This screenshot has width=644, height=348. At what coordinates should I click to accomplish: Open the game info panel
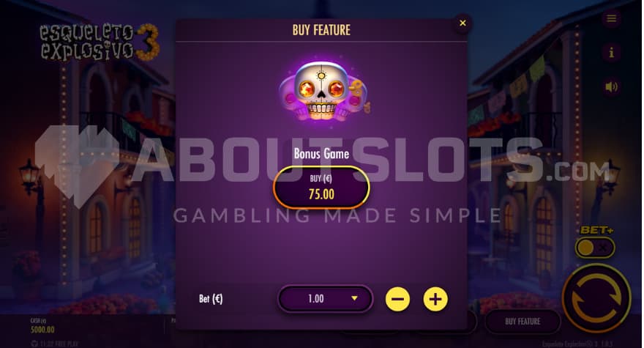coord(611,53)
